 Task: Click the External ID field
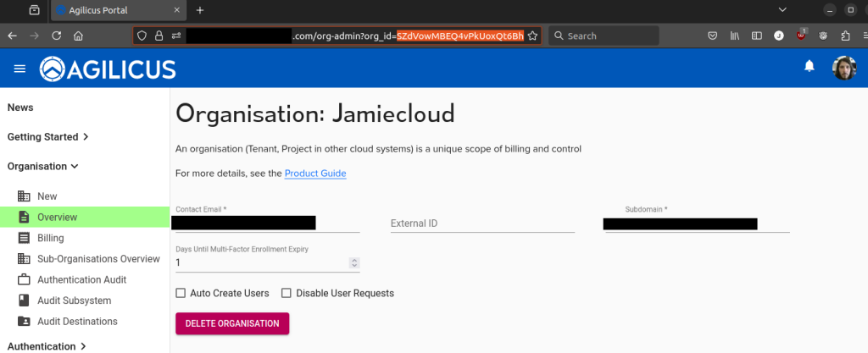[482, 223]
